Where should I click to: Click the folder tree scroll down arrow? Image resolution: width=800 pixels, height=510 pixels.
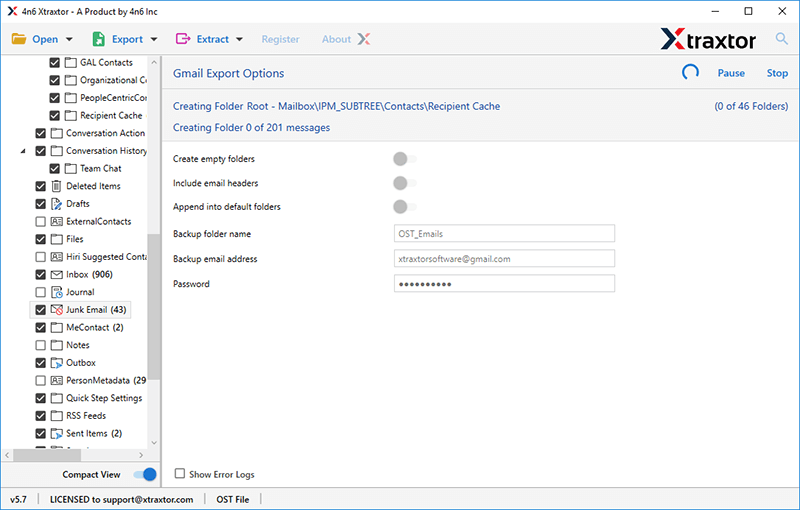tap(154, 443)
